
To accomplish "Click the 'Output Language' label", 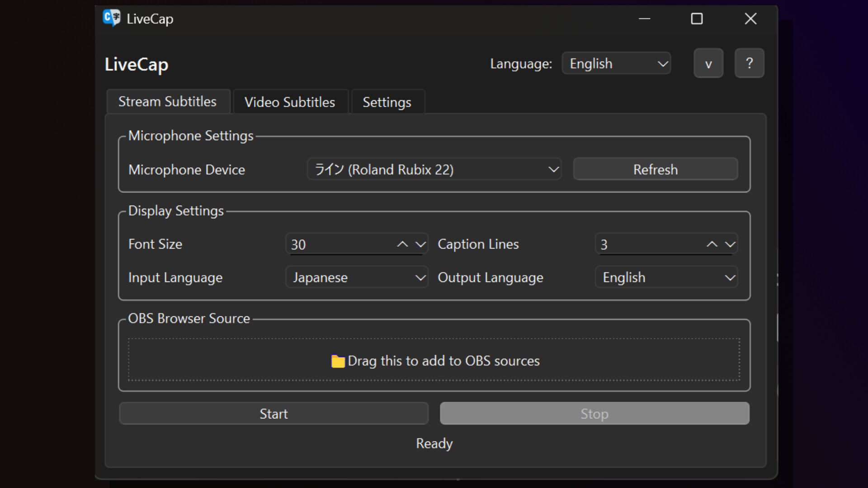I will pos(491,277).
